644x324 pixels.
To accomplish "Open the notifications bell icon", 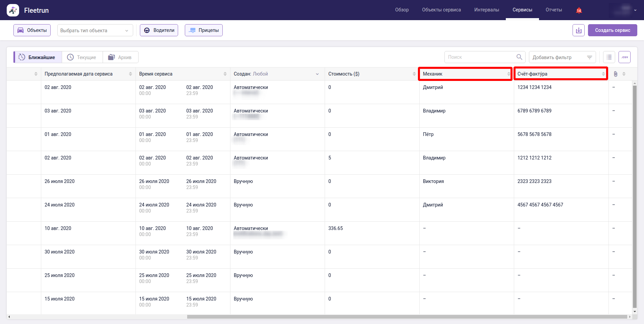I will [x=579, y=10].
